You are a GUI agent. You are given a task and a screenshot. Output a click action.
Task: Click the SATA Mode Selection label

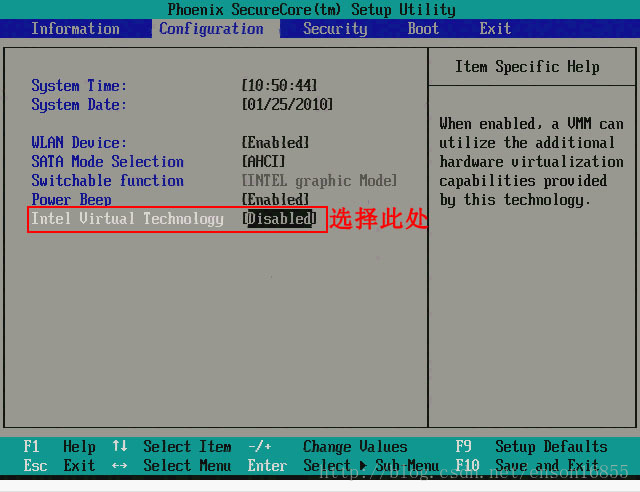pos(107,161)
